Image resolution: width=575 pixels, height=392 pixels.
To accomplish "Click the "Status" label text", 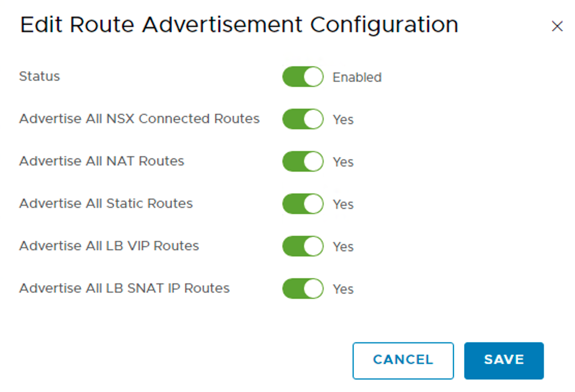I will click(x=40, y=77).
